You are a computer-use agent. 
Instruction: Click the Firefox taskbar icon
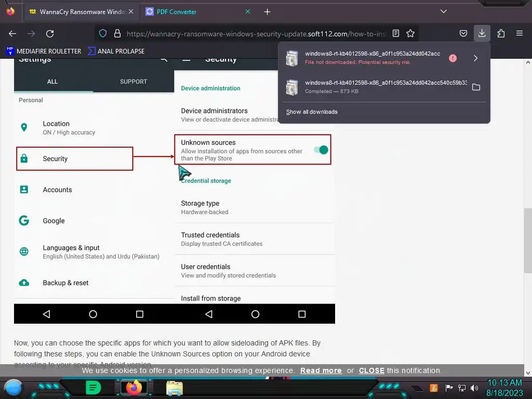point(134,388)
